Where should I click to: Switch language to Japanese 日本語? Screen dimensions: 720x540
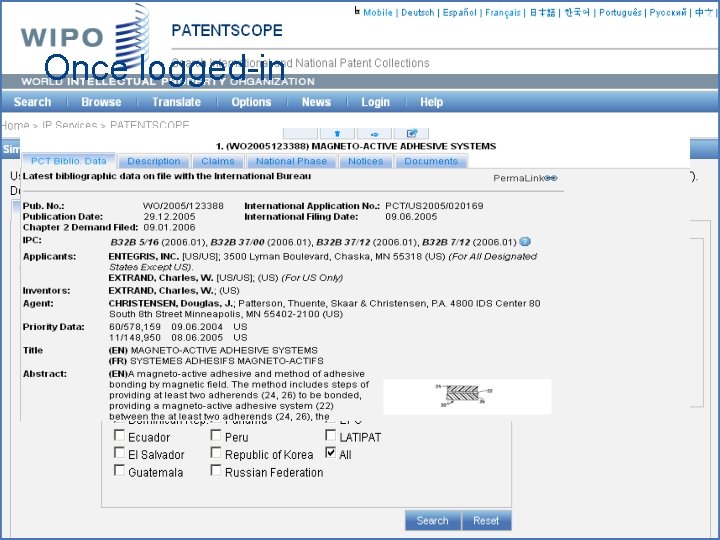pyautogui.click(x=542, y=13)
